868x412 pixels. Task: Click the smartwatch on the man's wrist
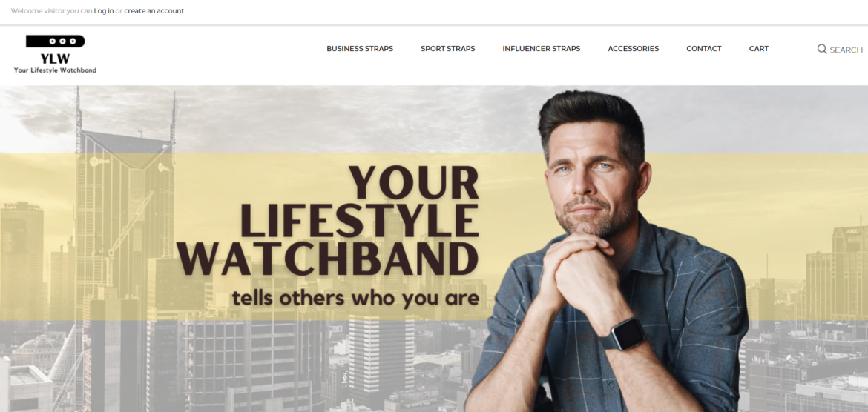pyautogui.click(x=623, y=335)
